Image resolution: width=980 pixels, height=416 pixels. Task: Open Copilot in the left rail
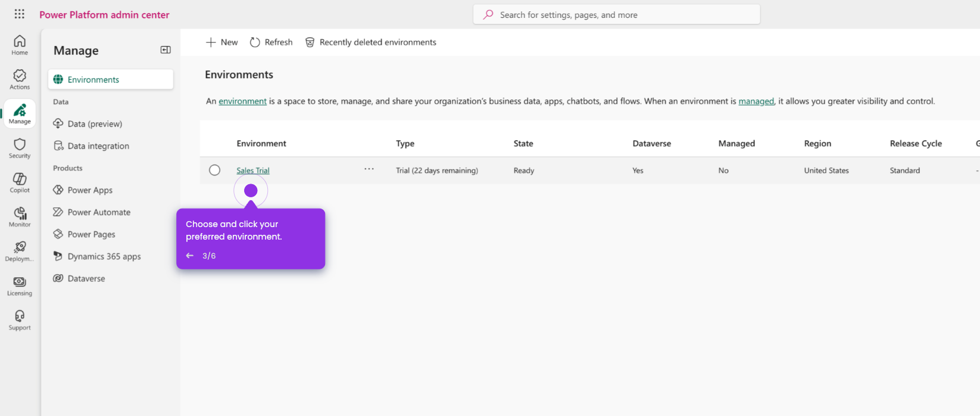(20, 182)
